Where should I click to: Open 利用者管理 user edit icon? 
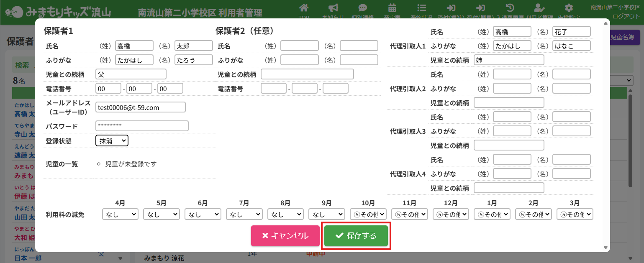(x=539, y=8)
